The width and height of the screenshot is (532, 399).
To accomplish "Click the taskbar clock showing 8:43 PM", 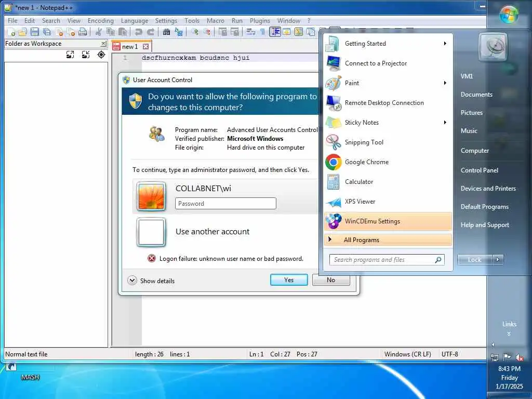I will (509, 377).
